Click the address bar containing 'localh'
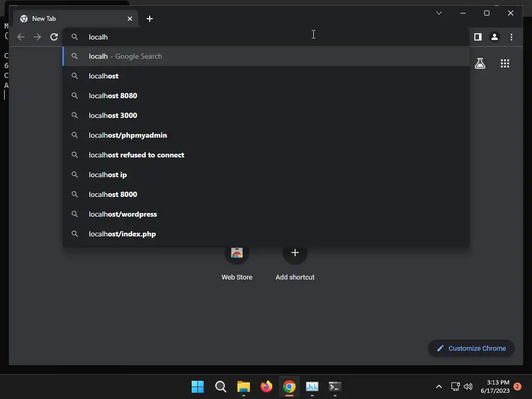This screenshot has height=399, width=532. point(266,37)
